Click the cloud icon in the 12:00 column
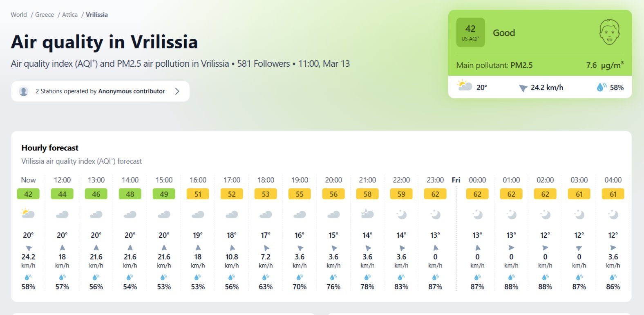This screenshot has height=315, width=644. pyautogui.click(x=62, y=214)
